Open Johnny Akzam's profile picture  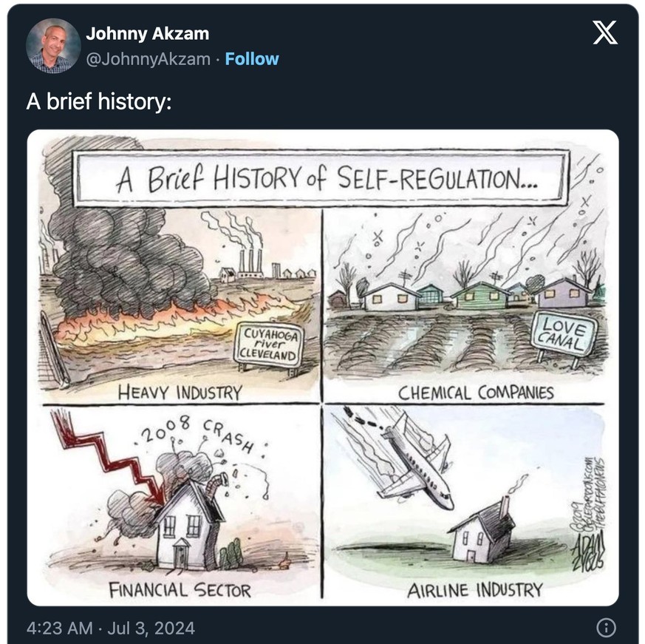(x=53, y=45)
